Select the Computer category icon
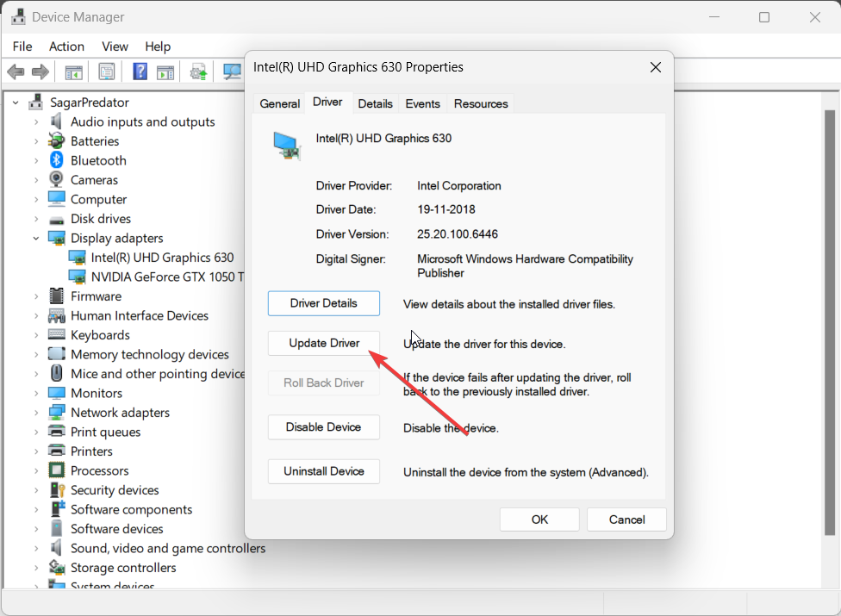The height and width of the screenshot is (616, 841). pyautogui.click(x=56, y=199)
